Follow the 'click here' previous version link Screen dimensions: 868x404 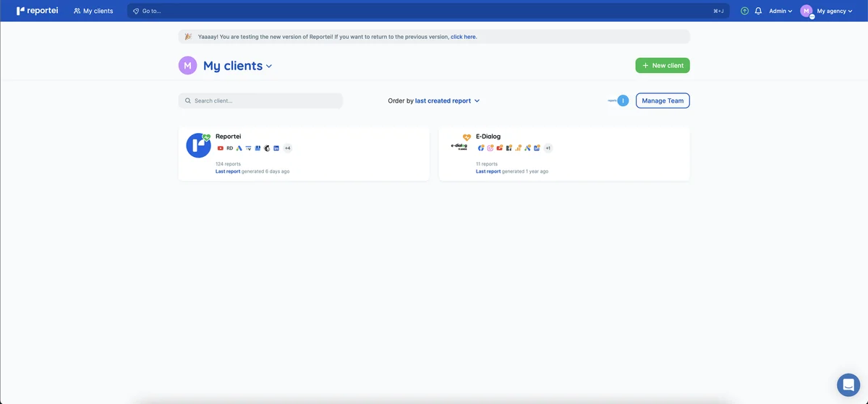464,36
